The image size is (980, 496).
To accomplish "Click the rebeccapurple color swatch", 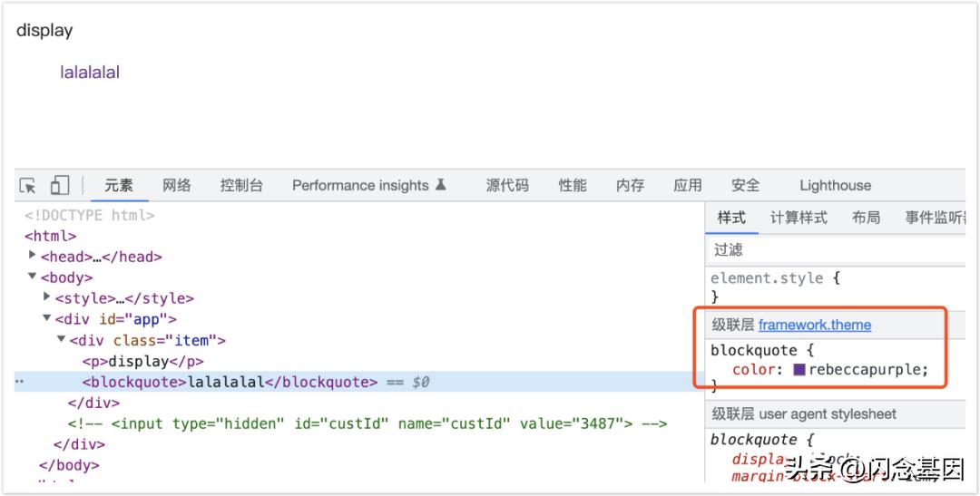I will (x=799, y=369).
